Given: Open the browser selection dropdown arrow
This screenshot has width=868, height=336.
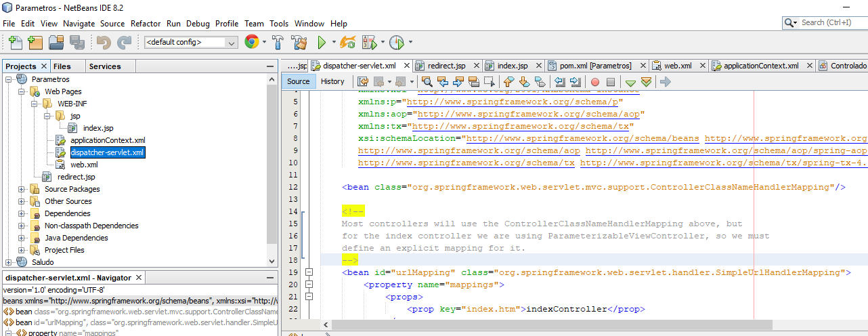Looking at the screenshot, I should click(x=263, y=42).
